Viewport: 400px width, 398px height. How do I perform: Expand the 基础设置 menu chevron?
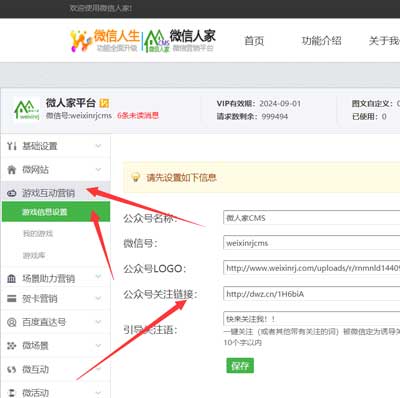click(98, 146)
